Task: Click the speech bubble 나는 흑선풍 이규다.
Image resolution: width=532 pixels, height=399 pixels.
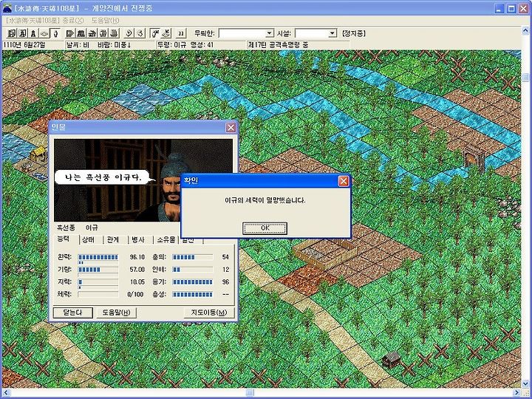Action: [103, 177]
